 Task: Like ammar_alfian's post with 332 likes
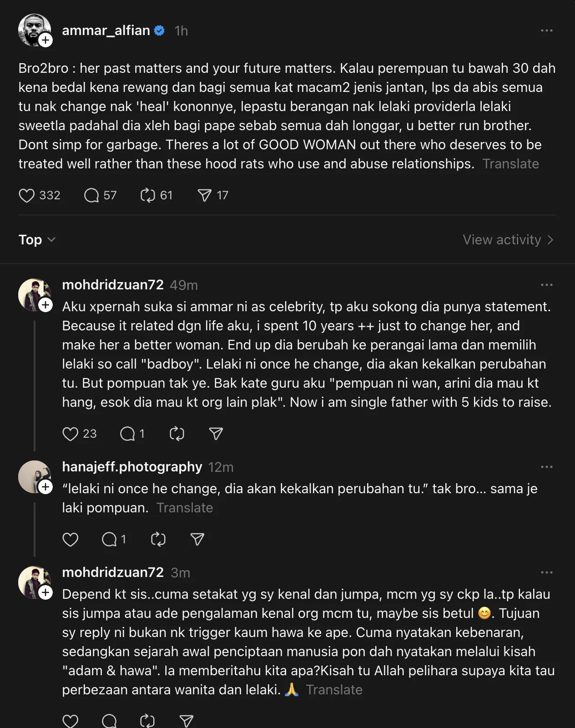coord(26,196)
